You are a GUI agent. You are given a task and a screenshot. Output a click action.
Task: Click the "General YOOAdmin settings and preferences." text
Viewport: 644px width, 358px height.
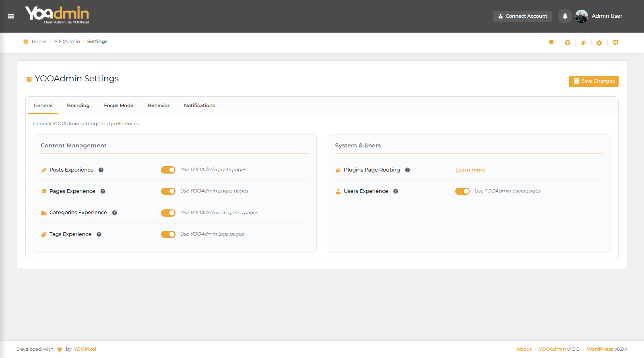87,124
